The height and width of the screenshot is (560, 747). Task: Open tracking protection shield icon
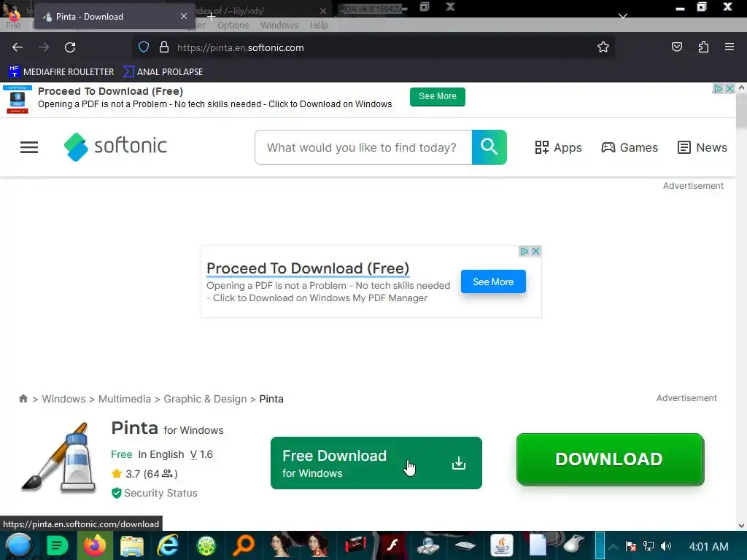point(144,47)
